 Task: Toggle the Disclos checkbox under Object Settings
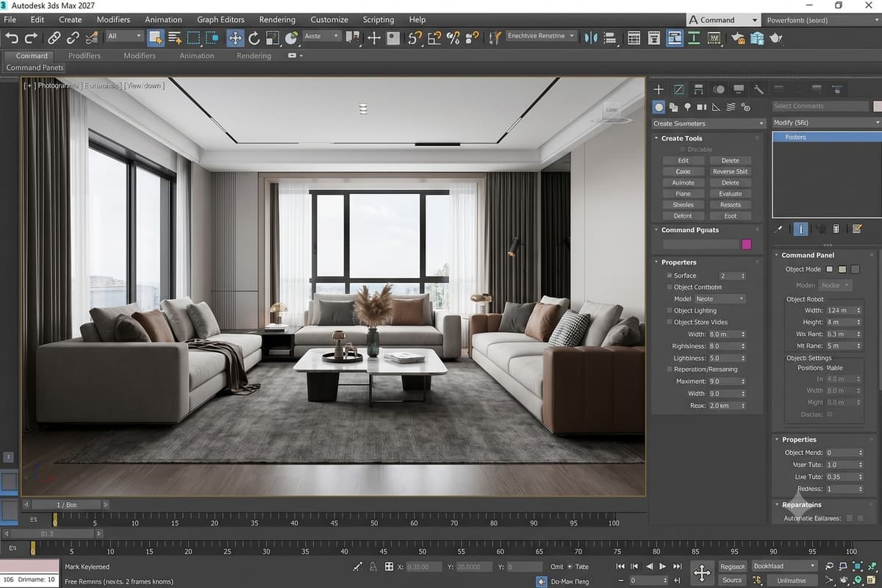(x=830, y=414)
